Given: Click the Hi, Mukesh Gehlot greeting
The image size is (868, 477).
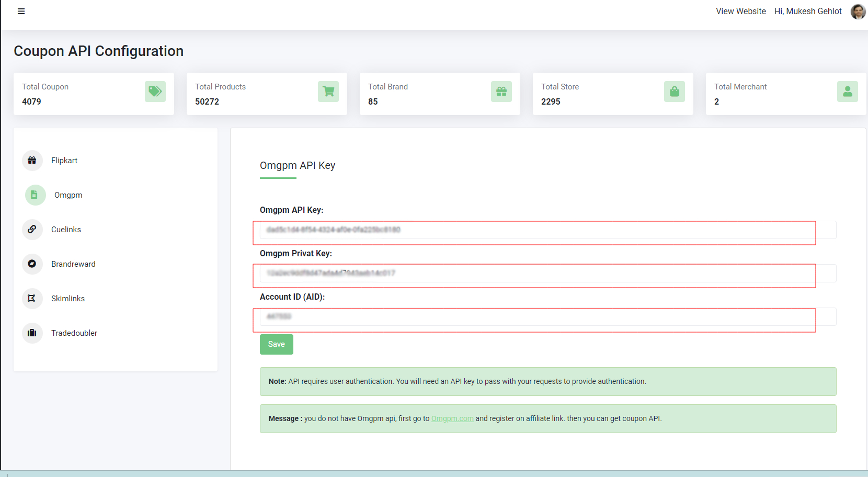Looking at the screenshot, I should click(808, 12).
